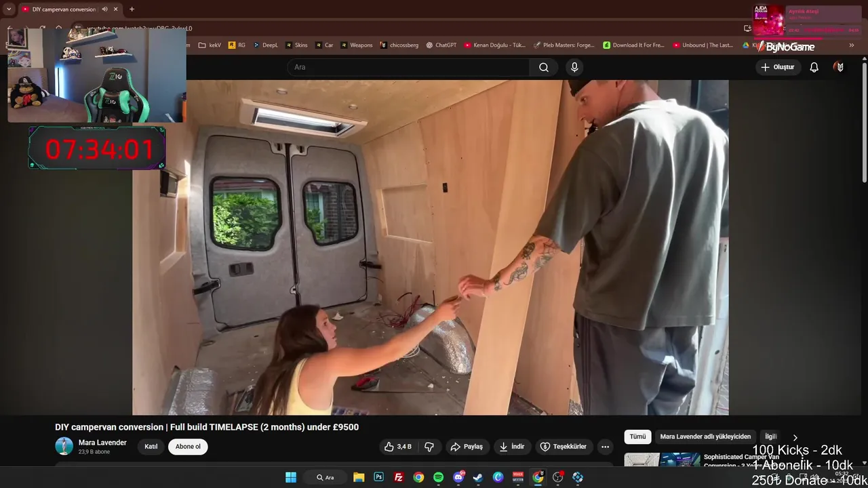This screenshot has height=488, width=868.
Task: Open File Explorer from taskbar
Action: click(359, 477)
